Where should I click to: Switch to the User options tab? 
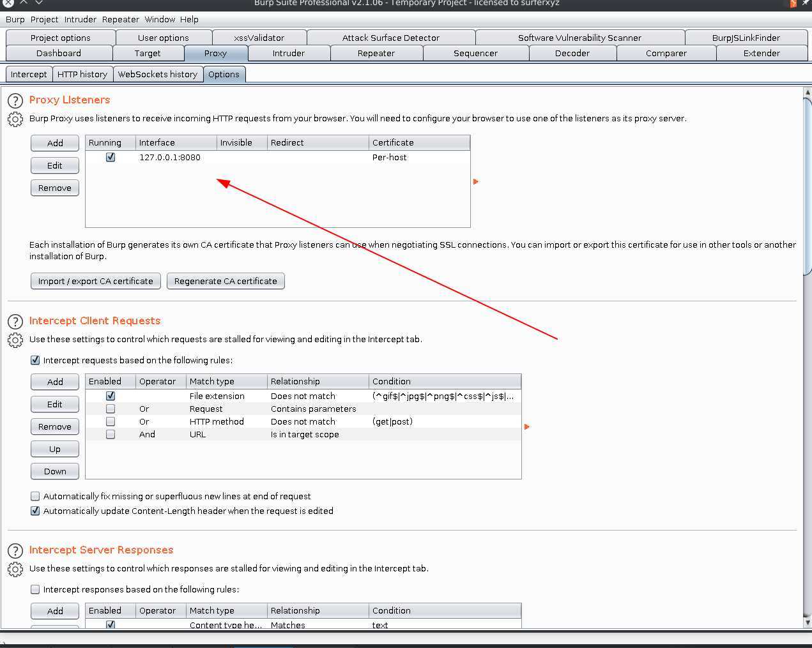[164, 38]
